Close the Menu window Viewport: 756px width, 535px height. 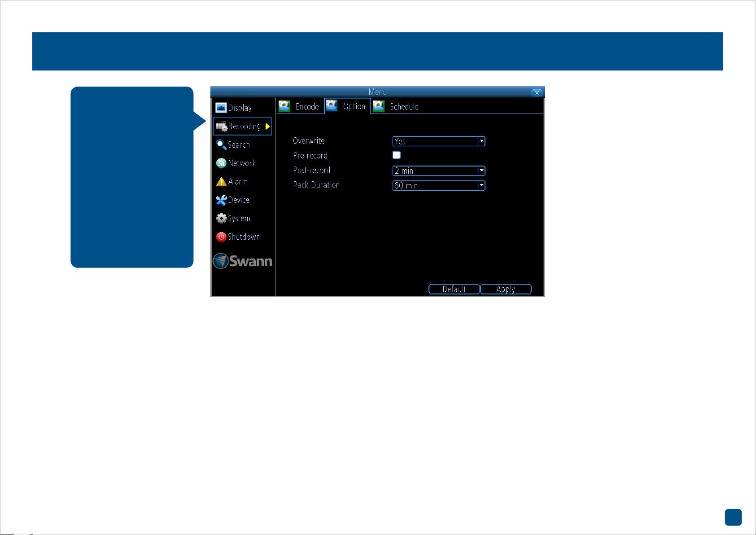[537, 92]
